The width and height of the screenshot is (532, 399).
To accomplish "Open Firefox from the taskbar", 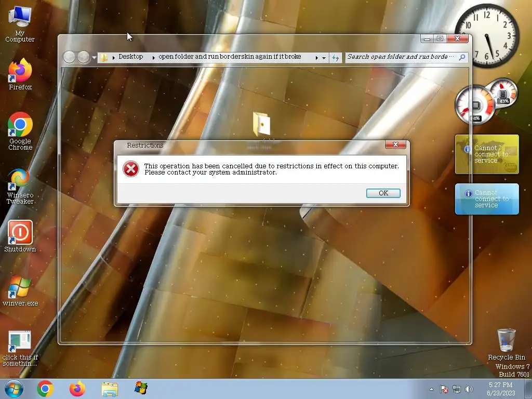I will tap(77, 389).
